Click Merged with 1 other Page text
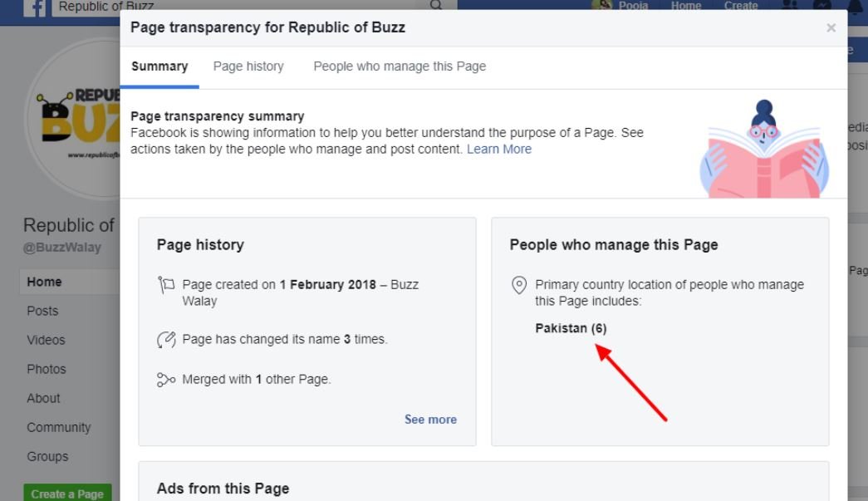868x501 pixels. (257, 380)
